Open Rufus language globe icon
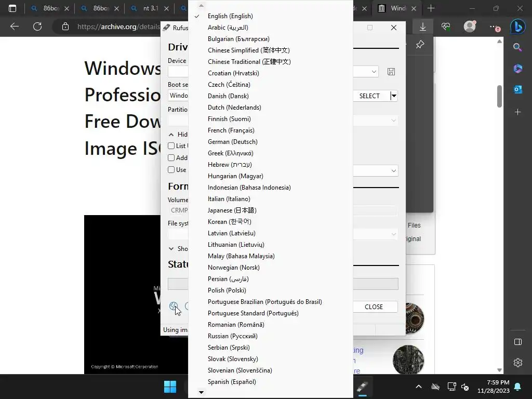The width and height of the screenshot is (532, 399). [174, 307]
